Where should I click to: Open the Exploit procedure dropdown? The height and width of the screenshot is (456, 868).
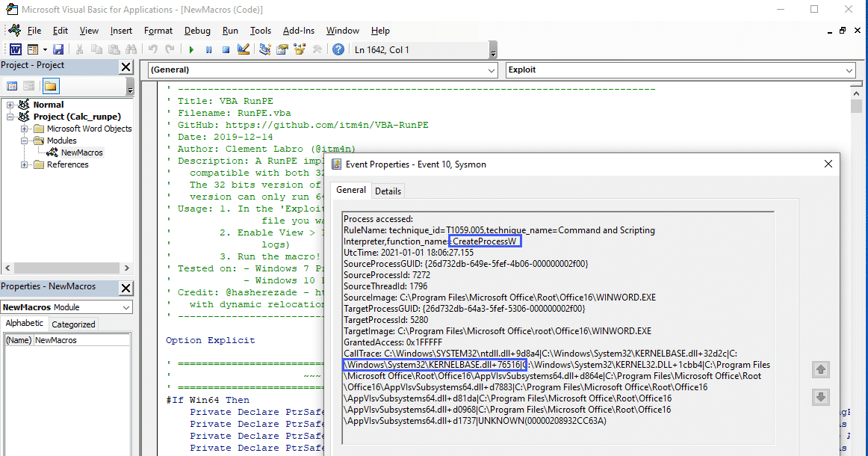tap(850, 69)
